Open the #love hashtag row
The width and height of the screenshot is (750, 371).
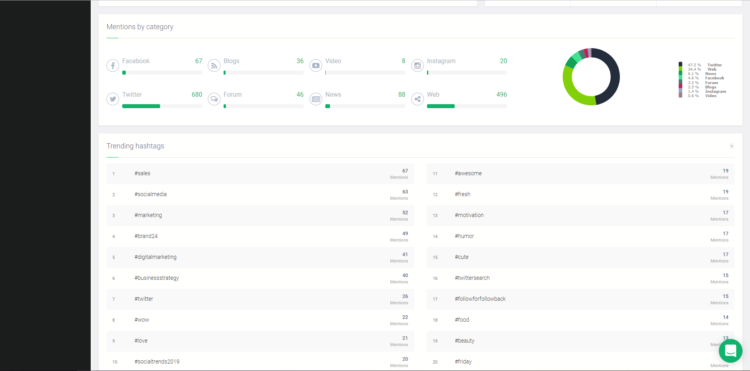point(260,341)
